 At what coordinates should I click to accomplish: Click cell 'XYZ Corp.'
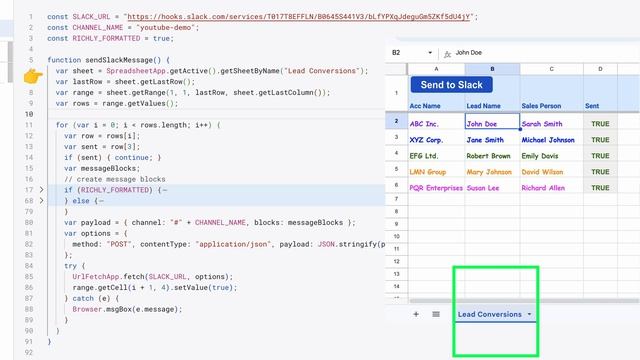[x=436, y=138]
